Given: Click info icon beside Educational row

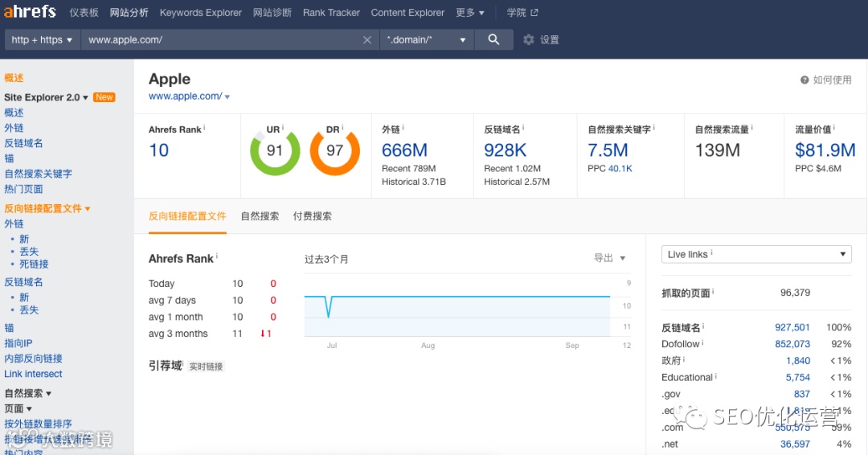Looking at the screenshot, I should (716, 376).
